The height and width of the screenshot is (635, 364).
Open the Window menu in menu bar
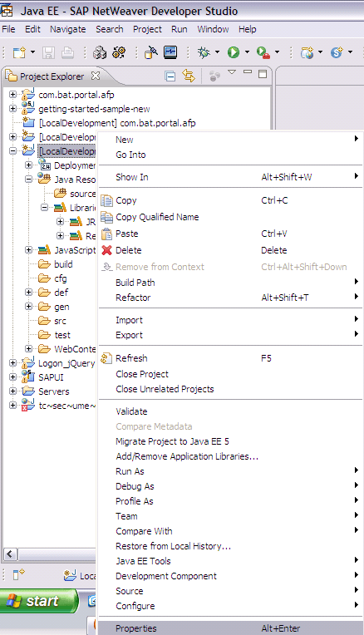coord(213,29)
